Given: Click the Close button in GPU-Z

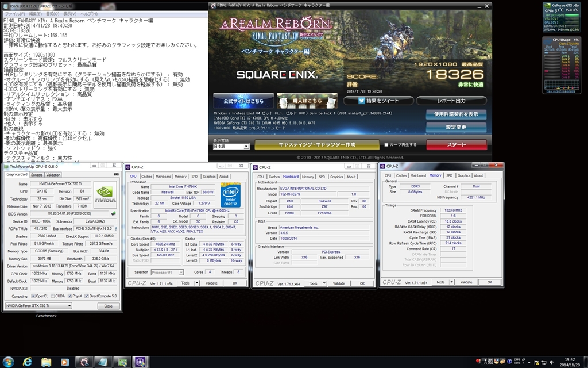Looking at the screenshot, I should pyautogui.click(x=109, y=306).
